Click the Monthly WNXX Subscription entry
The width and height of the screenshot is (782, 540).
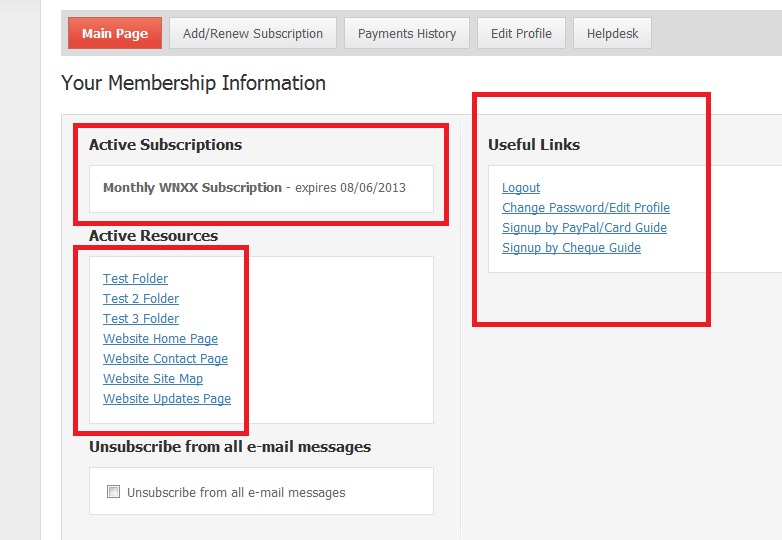pyautogui.click(x=192, y=188)
